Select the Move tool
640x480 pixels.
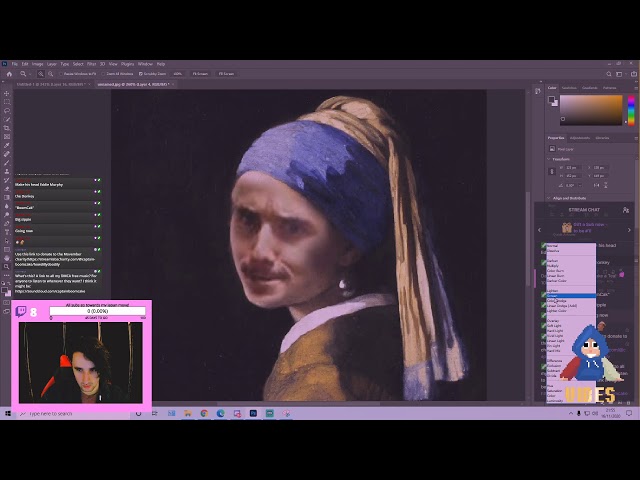coord(7,93)
